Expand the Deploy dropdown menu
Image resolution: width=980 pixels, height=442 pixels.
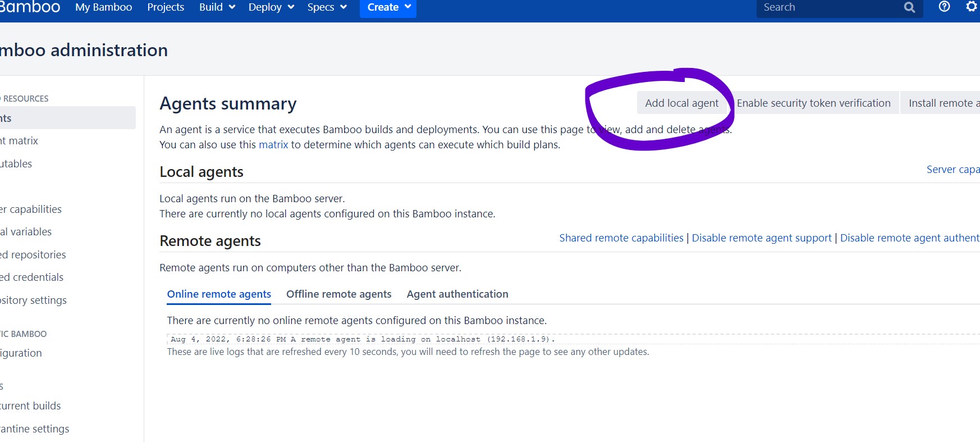pyautogui.click(x=271, y=7)
